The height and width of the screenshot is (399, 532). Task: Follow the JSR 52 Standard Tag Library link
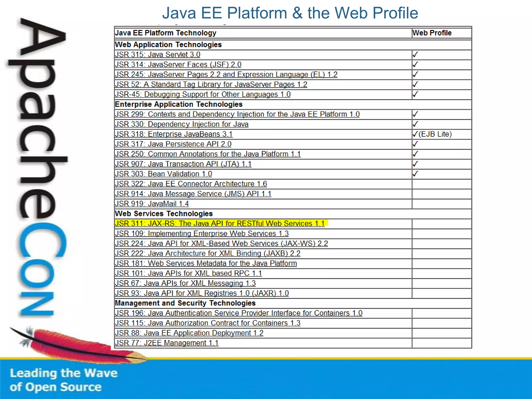point(211,85)
